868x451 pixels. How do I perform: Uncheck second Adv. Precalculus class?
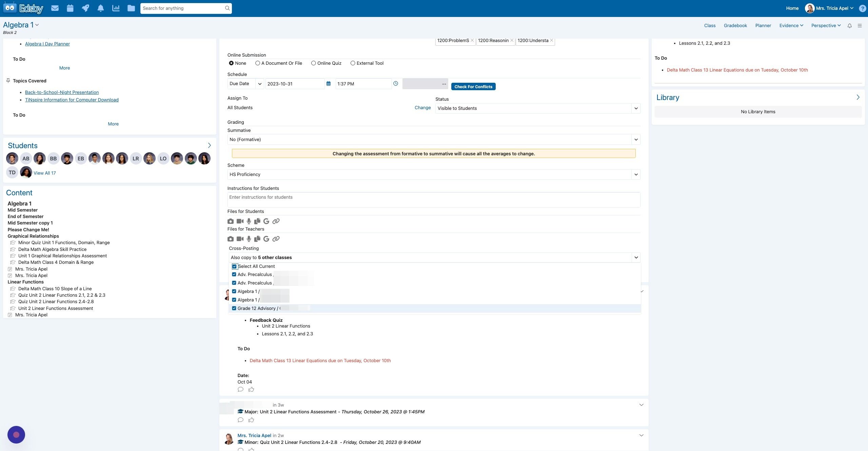click(234, 283)
